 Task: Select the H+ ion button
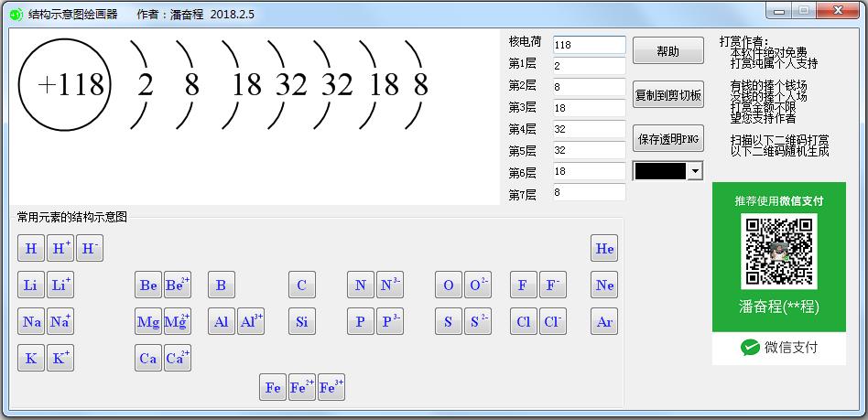(x=60, y=249)
